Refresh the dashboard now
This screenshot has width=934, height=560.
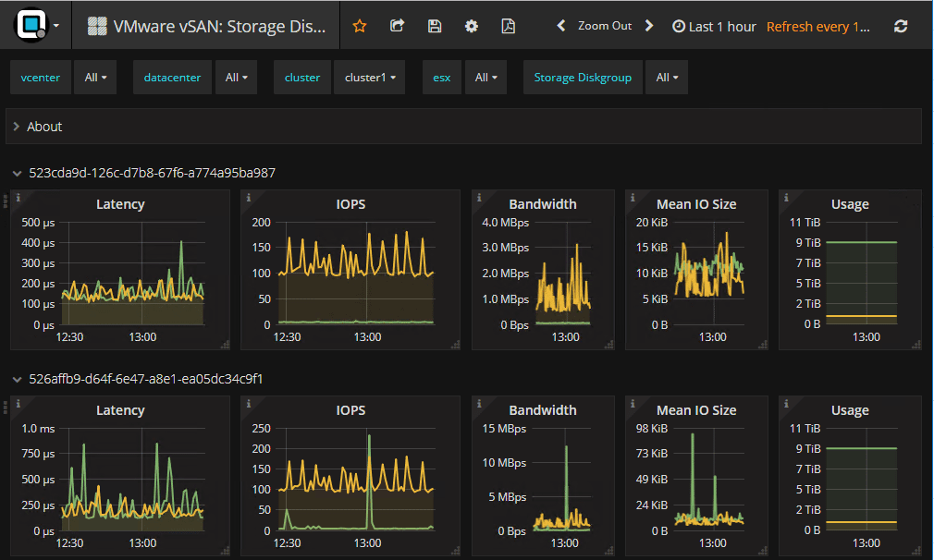click(901, 27)
